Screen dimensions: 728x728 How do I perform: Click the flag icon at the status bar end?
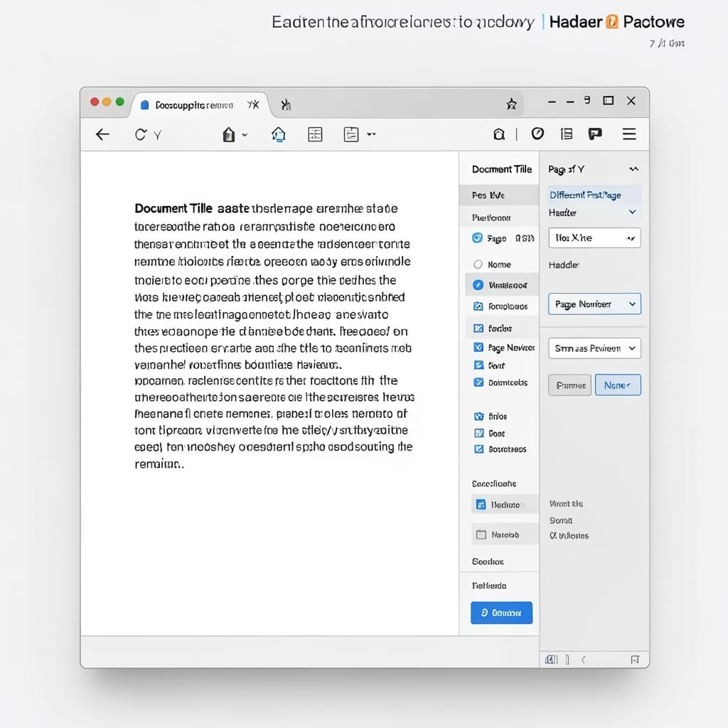[x=635, y=660]
